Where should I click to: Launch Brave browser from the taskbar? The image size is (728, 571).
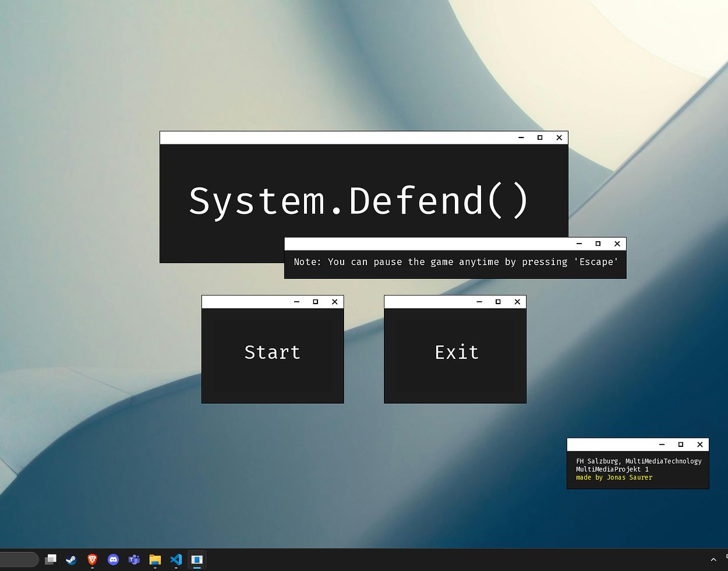click(x=92, y=560)
